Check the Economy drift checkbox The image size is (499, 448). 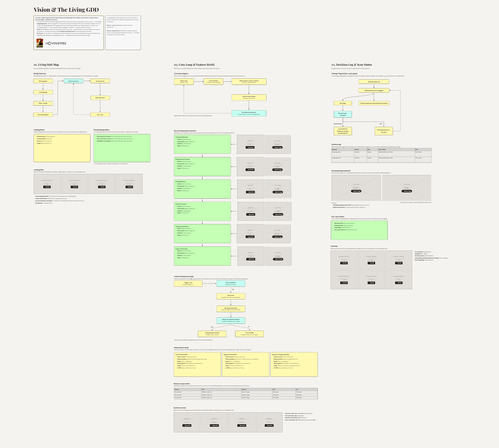coord(333,226)
